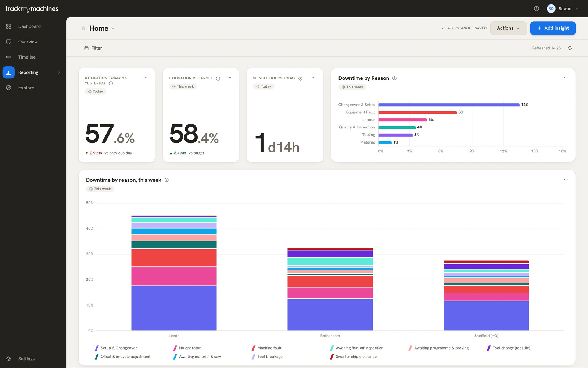Expand the Reporting submenu chevron
Image resolution: width=588 pixels, height=368 pixels.
coord(59,72)
